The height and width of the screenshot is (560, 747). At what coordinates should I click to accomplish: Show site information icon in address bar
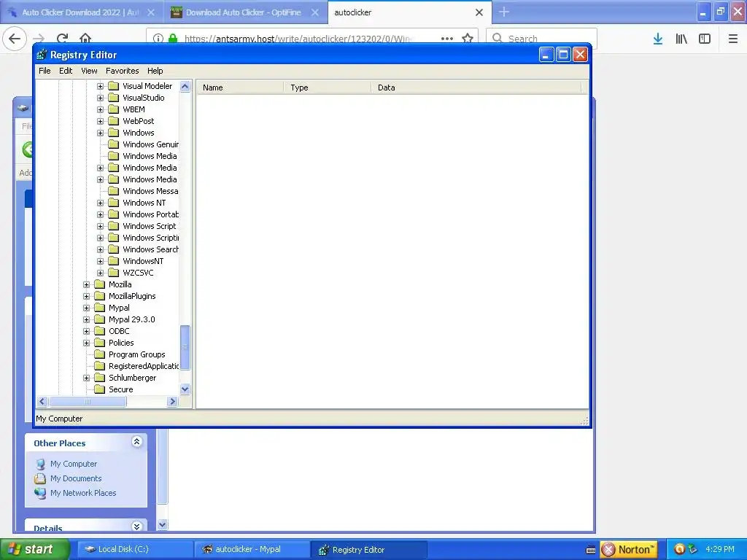(158, 38)
